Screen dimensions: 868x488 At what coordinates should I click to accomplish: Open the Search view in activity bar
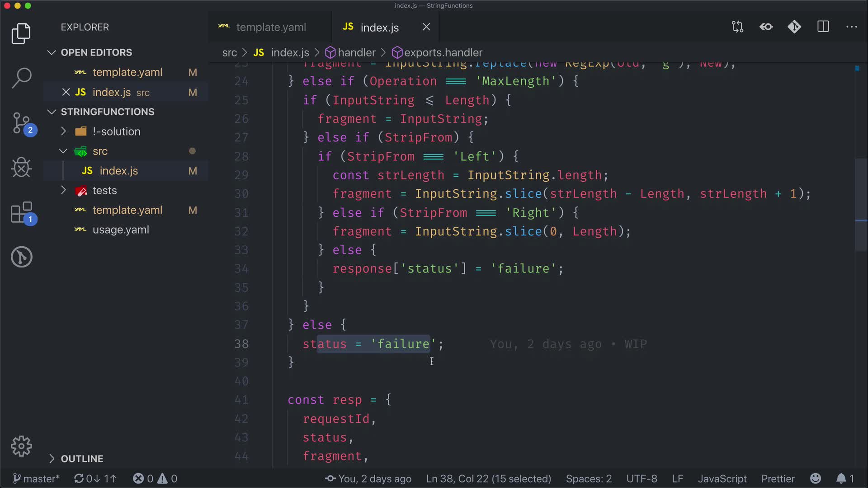[x=21, y=78]
